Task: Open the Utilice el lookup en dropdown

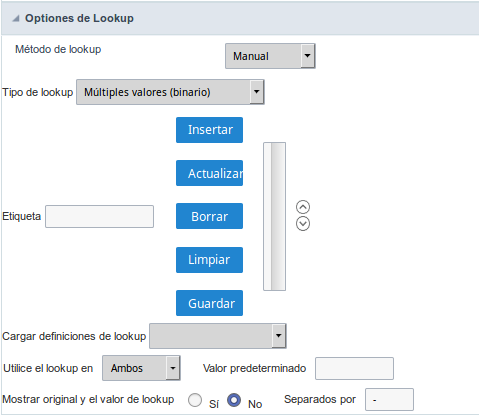Action: (141, 368)
